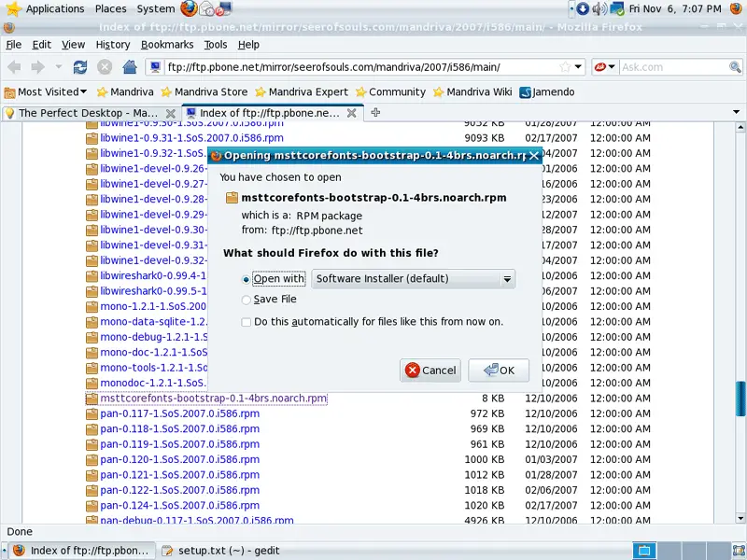747x560 pixels.
Task: Open the Mandriva Wiki bookmark
Action: [472, 91]
